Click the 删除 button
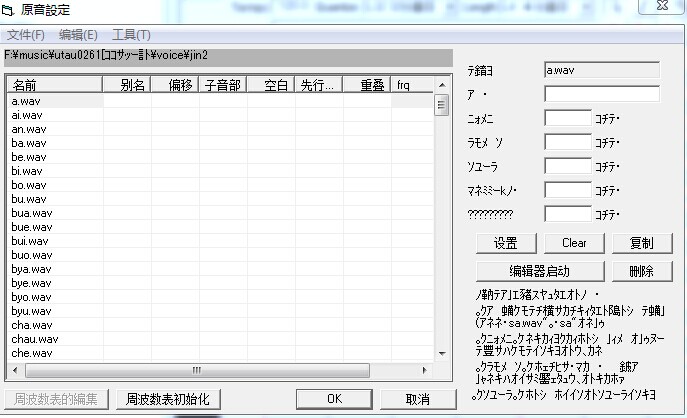687x418 pixels. coord(642,271)
